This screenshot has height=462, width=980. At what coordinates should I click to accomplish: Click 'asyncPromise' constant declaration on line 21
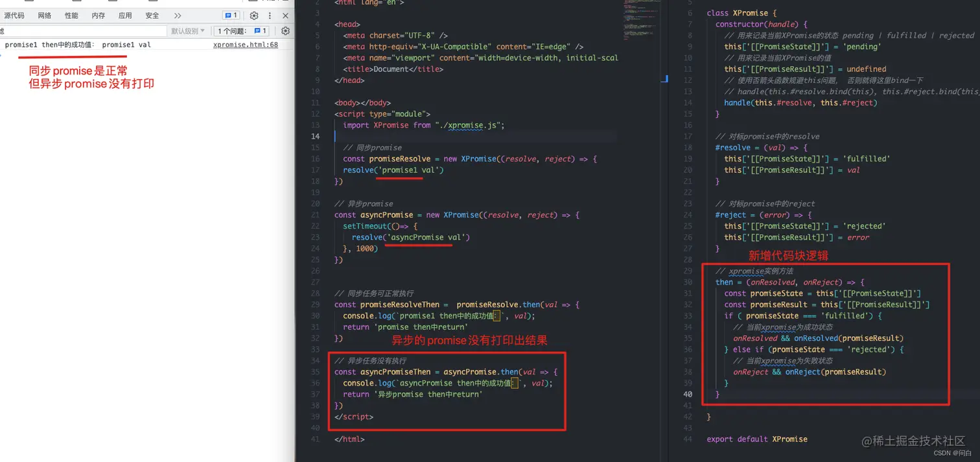point(386,214)
